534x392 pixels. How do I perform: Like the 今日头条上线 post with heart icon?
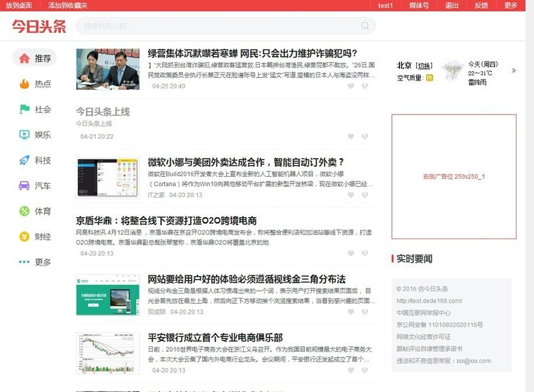tap(351, 137)
